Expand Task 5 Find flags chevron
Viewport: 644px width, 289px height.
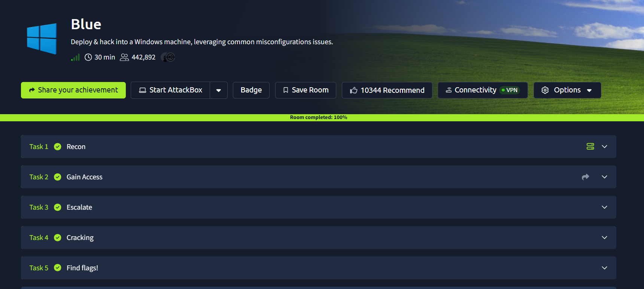pos(604,268)
